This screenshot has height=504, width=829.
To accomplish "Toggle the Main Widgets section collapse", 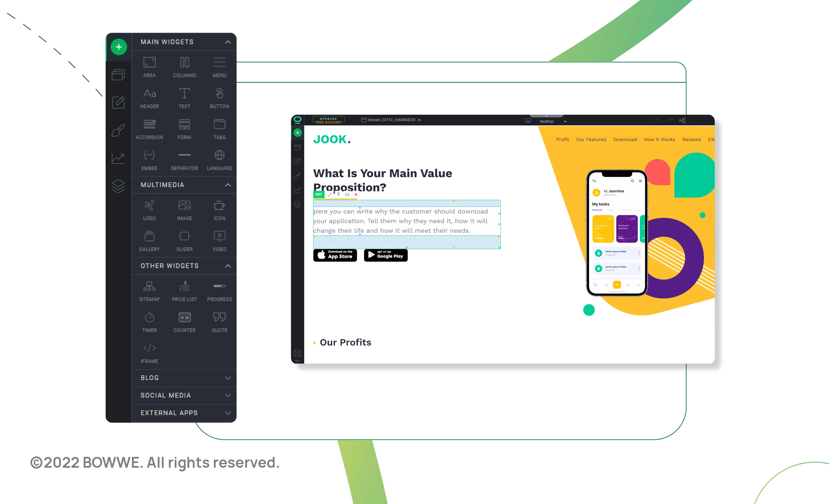I will (228, 42).
